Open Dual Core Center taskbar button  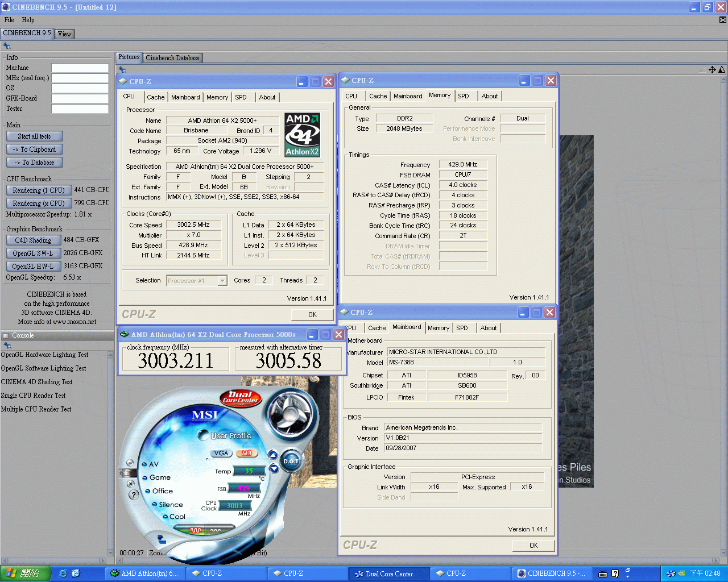[x=389, y=573]
